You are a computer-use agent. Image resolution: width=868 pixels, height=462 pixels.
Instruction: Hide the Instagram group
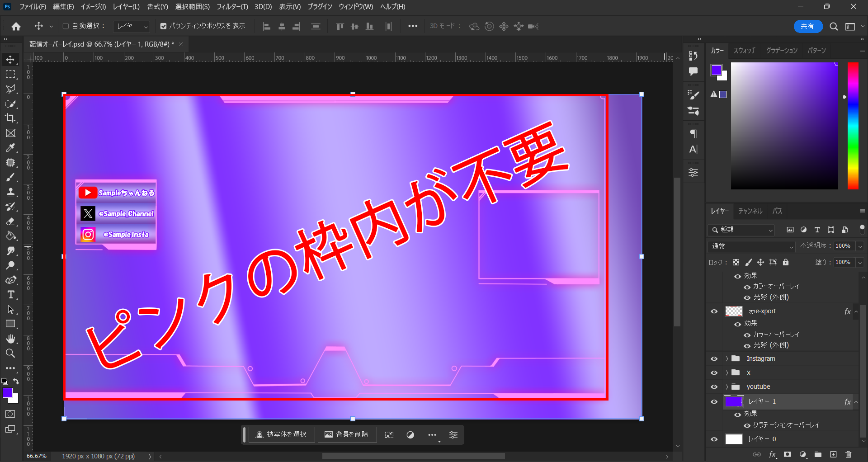click(x=714, y=358)
